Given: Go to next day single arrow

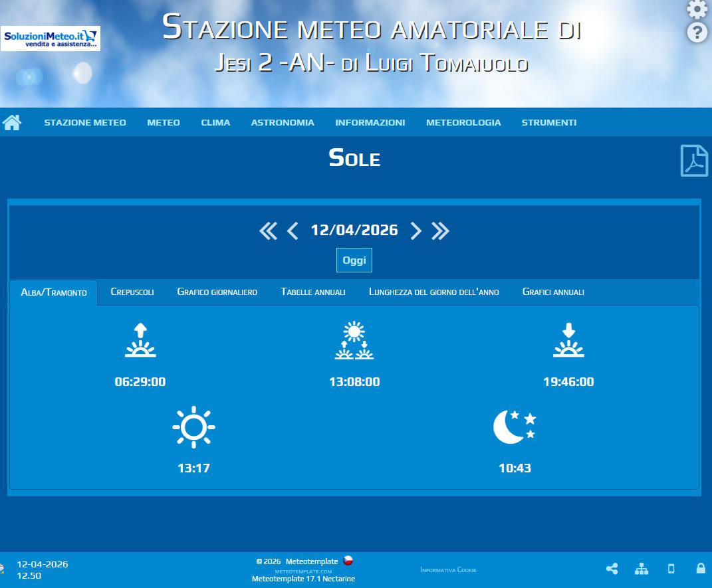Looking at the screenshot, I should point(416,231).
